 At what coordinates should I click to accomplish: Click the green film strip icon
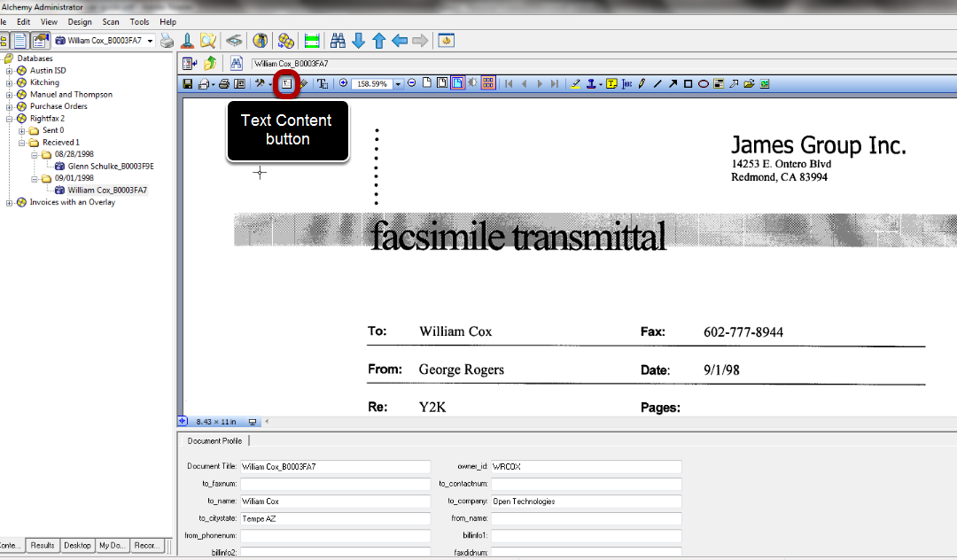[x=312, y=41]
